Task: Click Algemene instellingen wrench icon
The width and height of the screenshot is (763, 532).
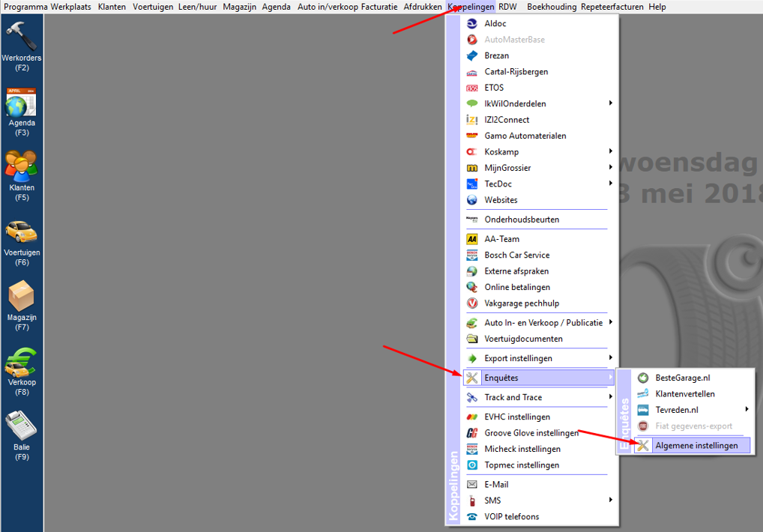Action: (643, 445)
